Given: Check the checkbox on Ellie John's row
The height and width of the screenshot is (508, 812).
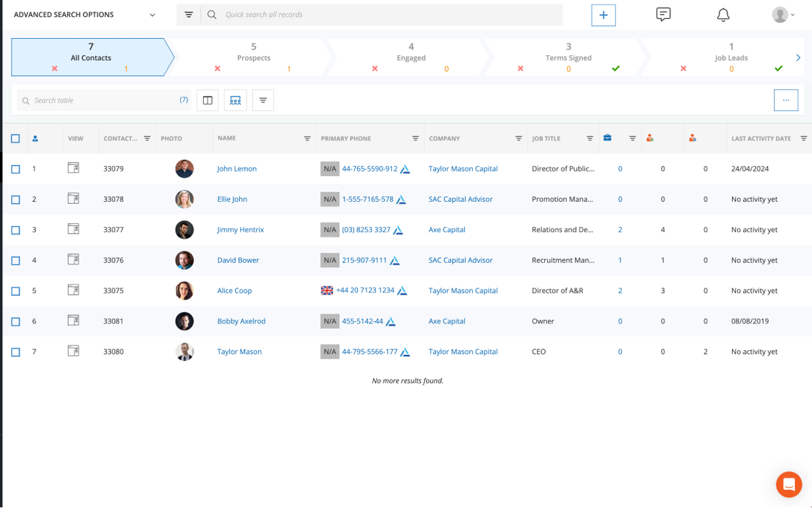Looking at the screenshot, I should pyautogui.click(x=15, y=199).
